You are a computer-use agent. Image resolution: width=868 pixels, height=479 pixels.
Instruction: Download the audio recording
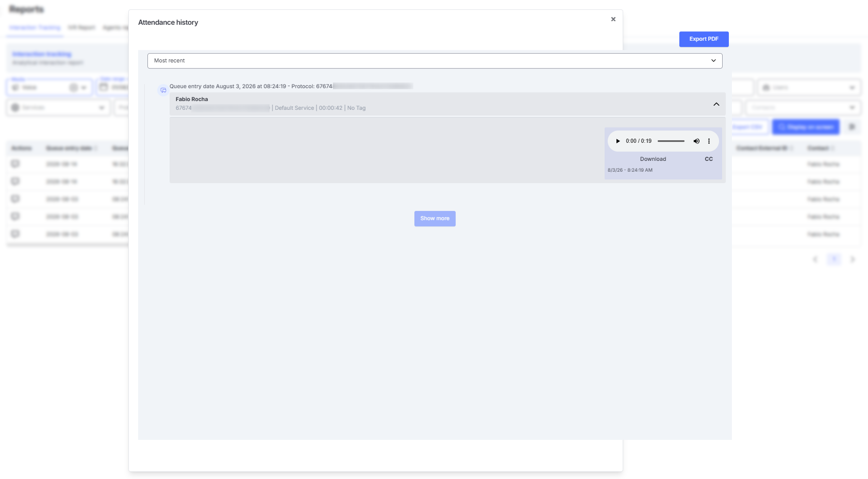[x=653, y=159]
